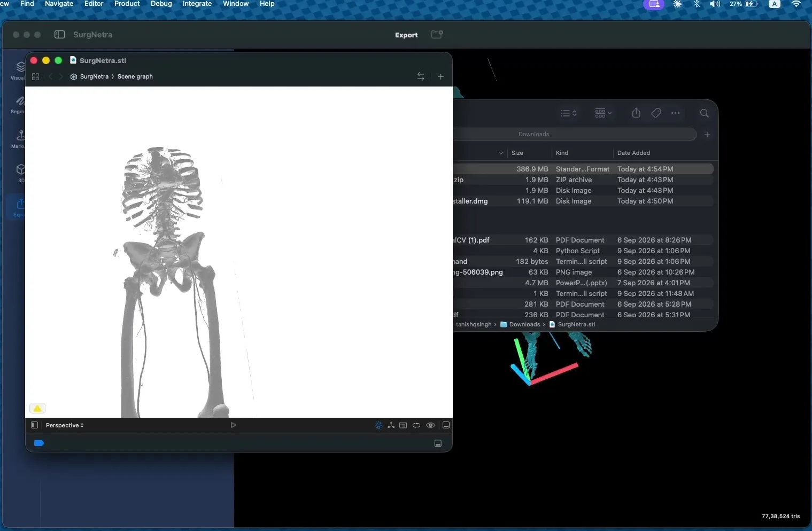Click the yellow warning triangle badge
The image size is (812, 531).
pos(37,409)
